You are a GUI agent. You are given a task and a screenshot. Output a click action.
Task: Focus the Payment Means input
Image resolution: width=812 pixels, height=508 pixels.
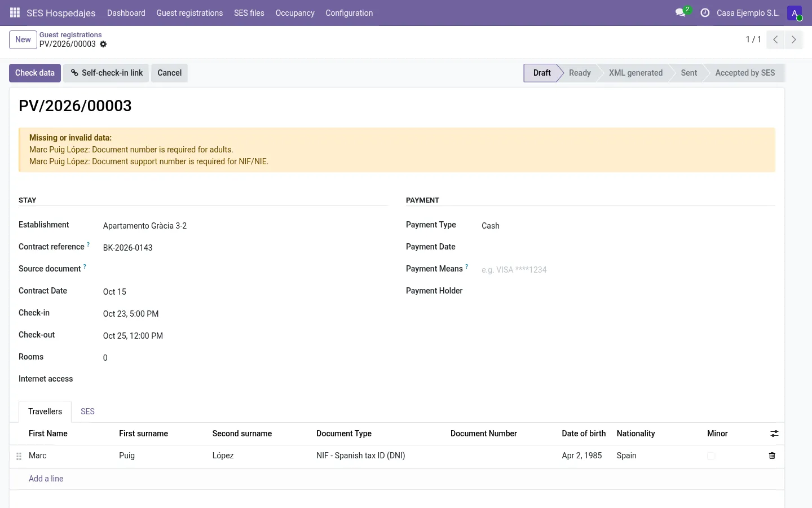coord(628,270)
